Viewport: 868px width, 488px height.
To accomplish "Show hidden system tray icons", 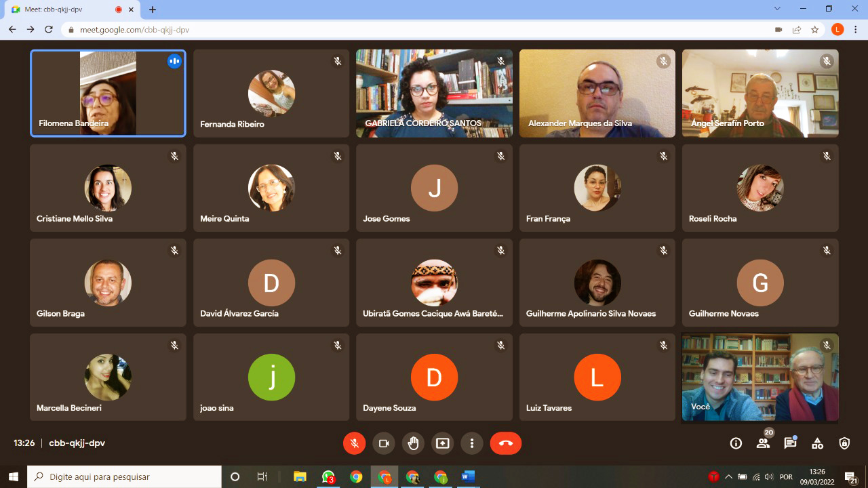I will [x=729, y=476].
